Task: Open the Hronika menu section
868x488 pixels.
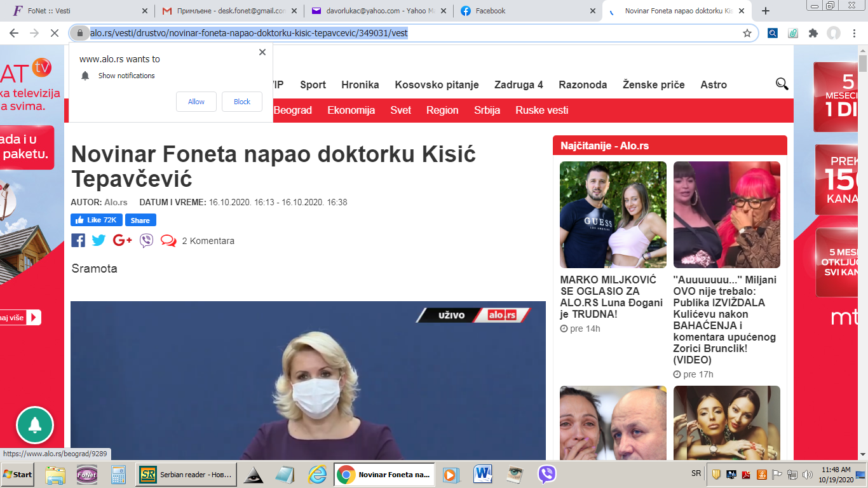Action: pos(360,85)
